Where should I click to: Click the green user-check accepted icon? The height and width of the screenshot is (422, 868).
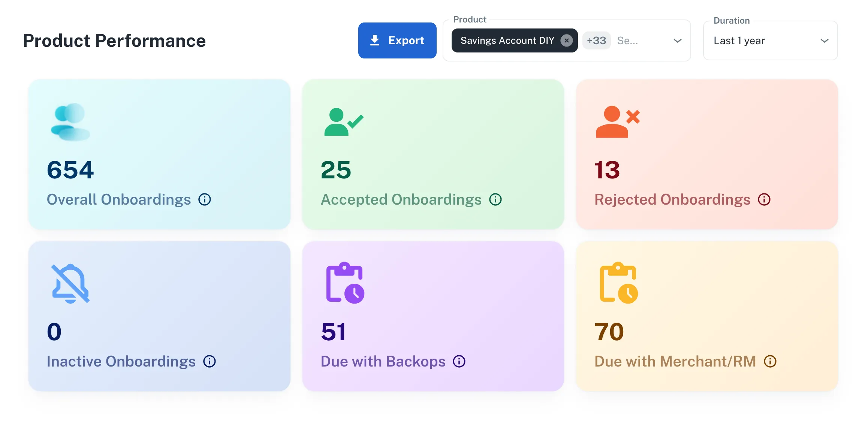344,122
